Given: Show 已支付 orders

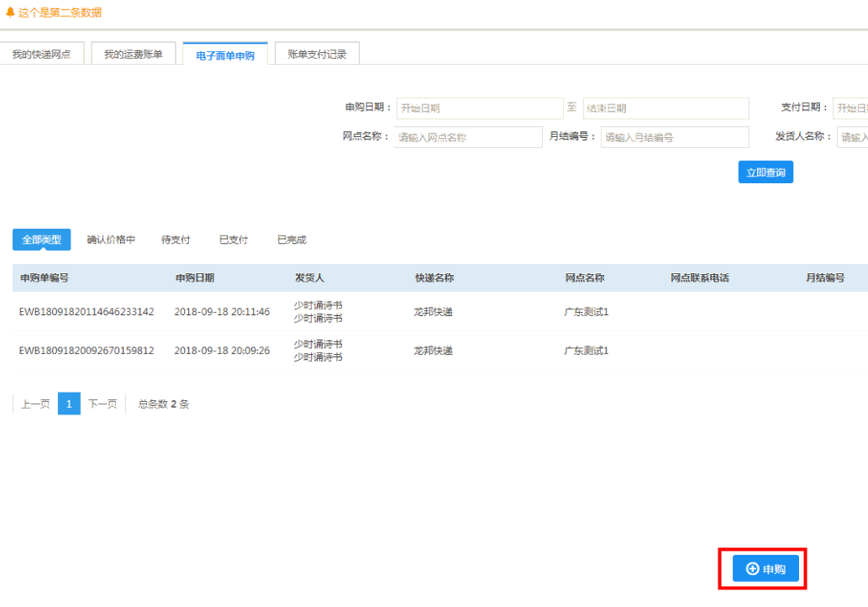Looking at the screenshot, I should (x=234, y=240).
